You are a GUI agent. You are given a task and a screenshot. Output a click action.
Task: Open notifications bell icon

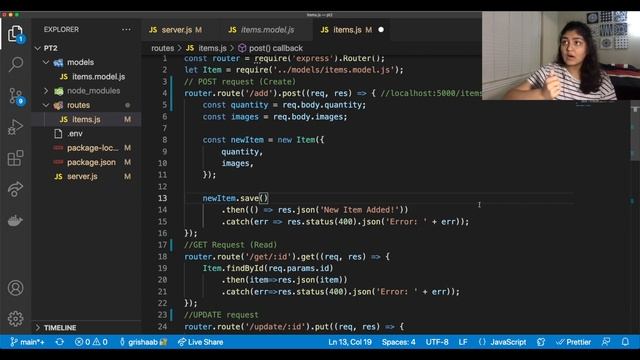click(625, 342)
